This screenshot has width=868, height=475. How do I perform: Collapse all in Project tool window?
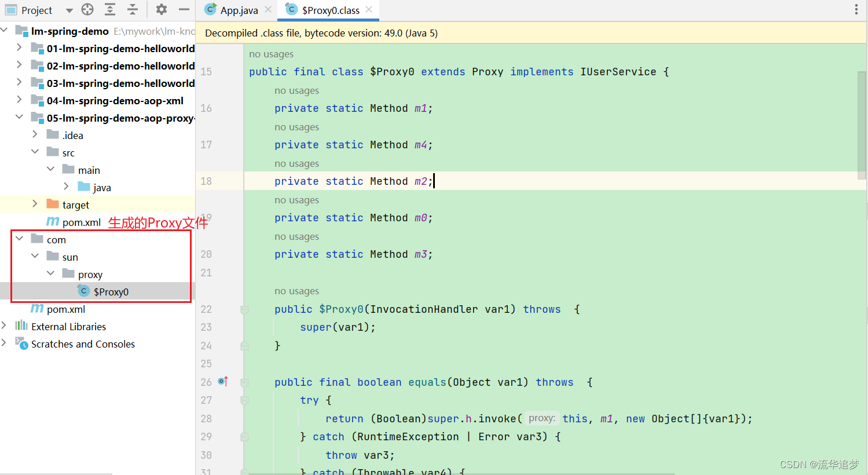point(133,9)
